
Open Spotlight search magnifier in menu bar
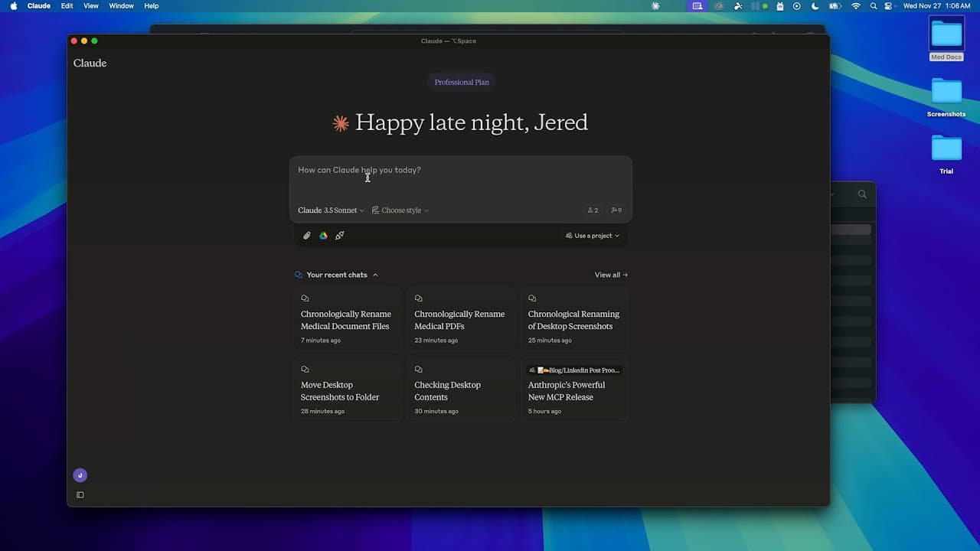pos(874,6)
